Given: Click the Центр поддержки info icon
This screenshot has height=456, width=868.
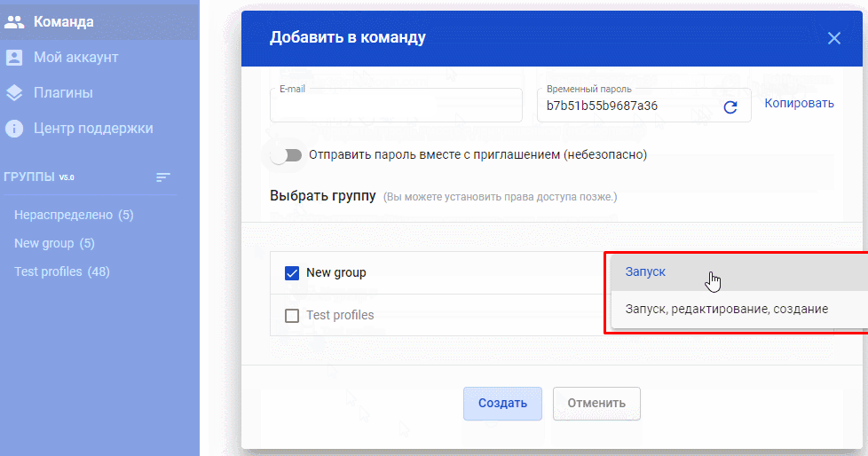Looking at the screenshot, I should (x=14, y=129).
